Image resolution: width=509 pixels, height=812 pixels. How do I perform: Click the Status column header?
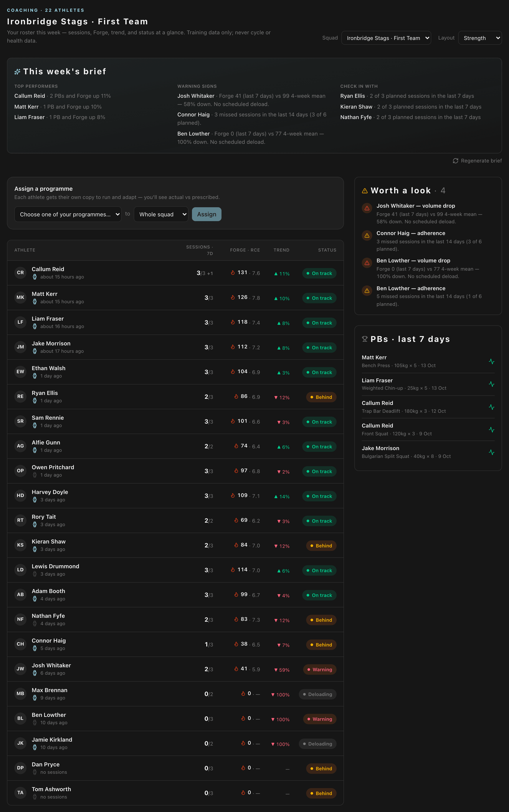pyautogui.click(x=327, y=250)
